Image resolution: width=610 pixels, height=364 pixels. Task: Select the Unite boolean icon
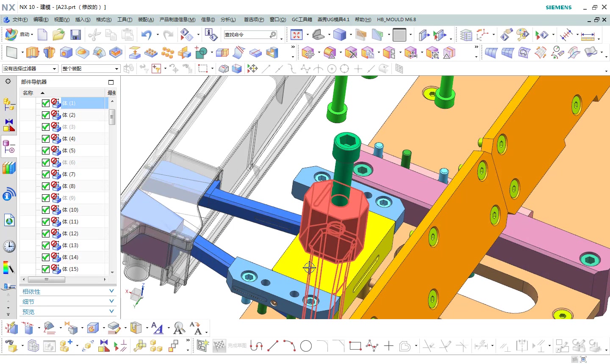tap(201, 52)
